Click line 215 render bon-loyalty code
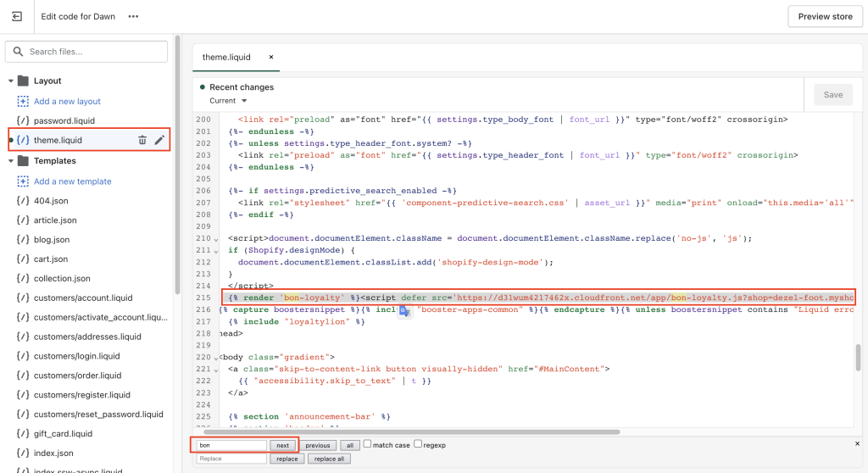This screenshot has height=473, width=868. click(x=538, y=298)
